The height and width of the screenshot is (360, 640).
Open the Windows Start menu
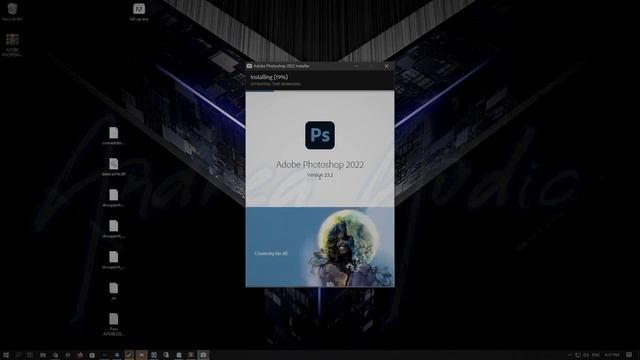[x=6, y=355]
